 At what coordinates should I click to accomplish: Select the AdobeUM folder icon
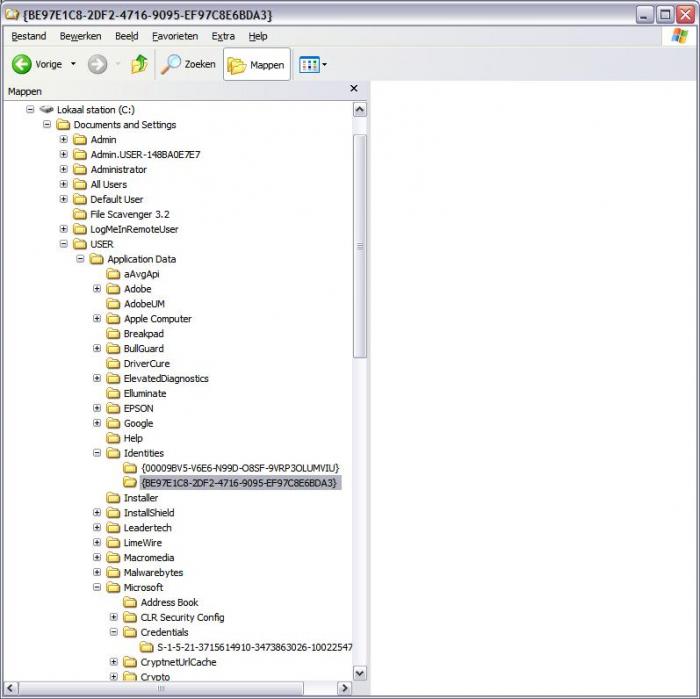pos(113,304)
